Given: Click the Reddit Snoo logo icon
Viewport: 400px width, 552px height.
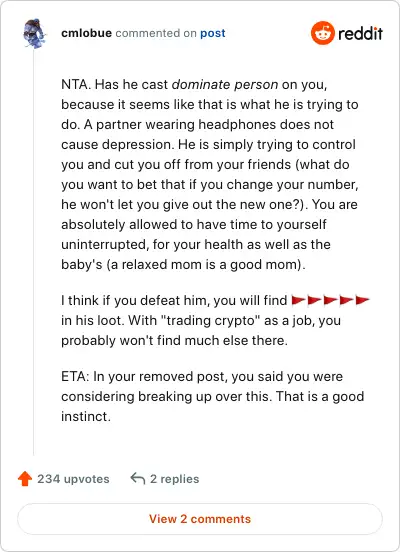Looking at the screenshot, I should pos(323,33).
